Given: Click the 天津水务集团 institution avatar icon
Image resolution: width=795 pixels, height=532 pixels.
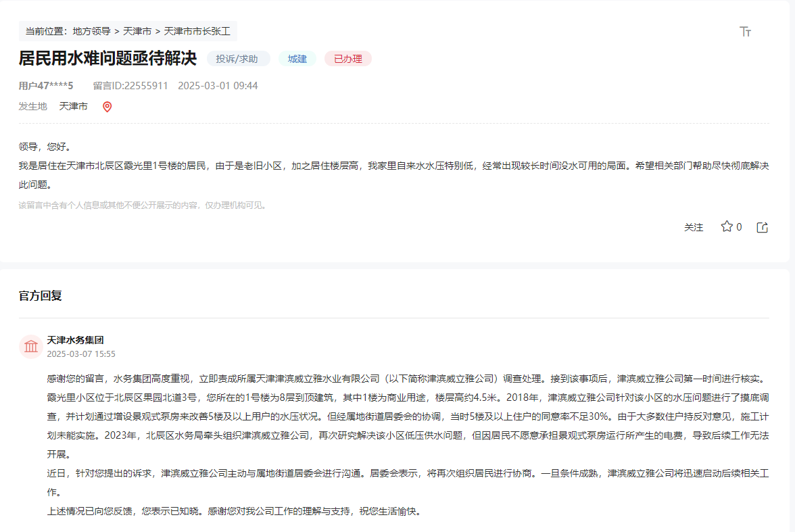Looking at the screenshot, I should [31, 346].
